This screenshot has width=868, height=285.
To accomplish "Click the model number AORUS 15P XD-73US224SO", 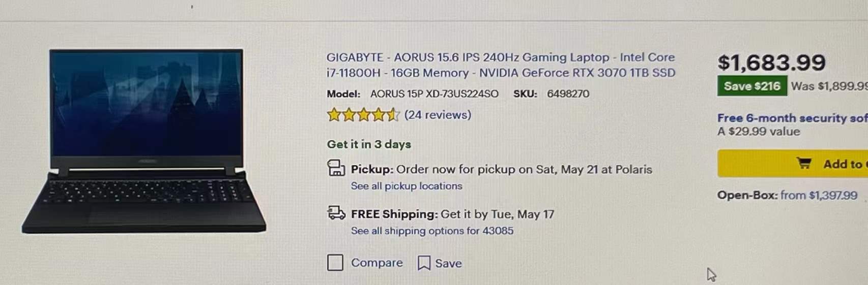I will tap(434, 93).
